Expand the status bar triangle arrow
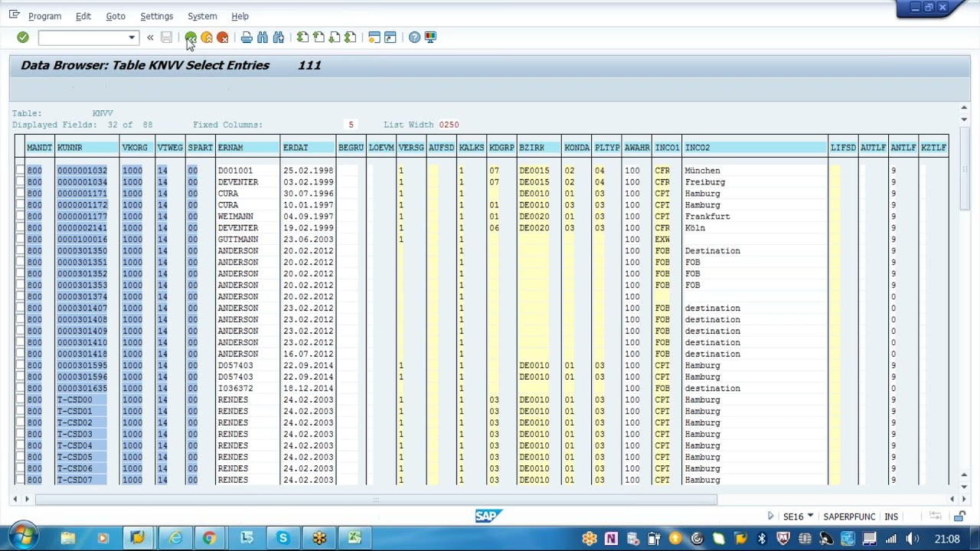This screenshot has width=980, height=551. (770, 517)
